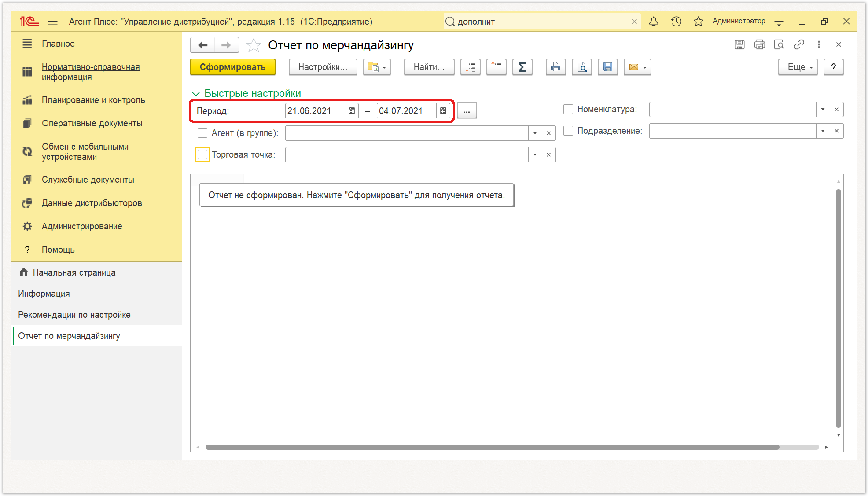Open start date calendar picker

[352, 110]
